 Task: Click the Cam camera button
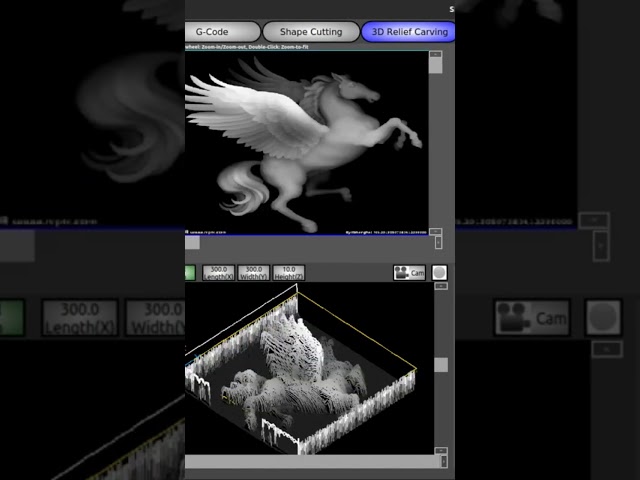tap(409, 273)
